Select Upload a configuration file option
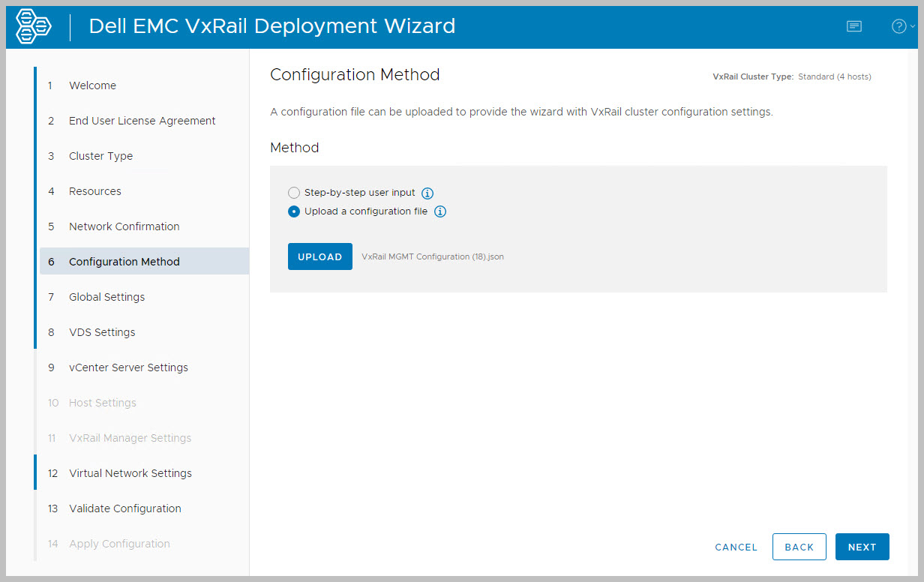This screenshot has width=924, height=582. tap(294, 211)
